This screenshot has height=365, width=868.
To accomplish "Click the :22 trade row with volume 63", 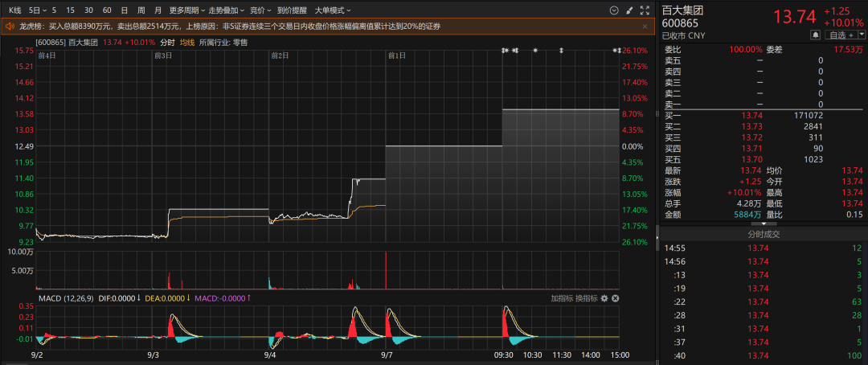I will click(x=763, y=301).
